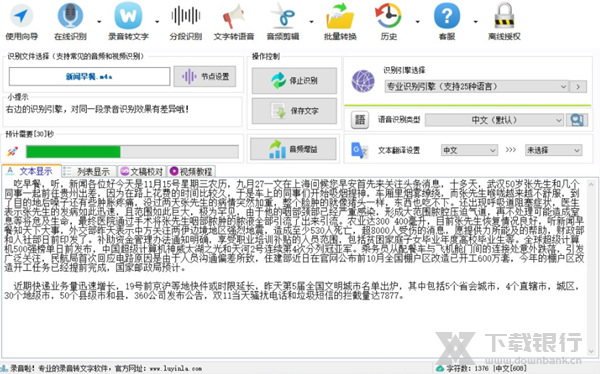Click the 中文[608] status entry
Screen dimensions: 600x374
[510, 369]
